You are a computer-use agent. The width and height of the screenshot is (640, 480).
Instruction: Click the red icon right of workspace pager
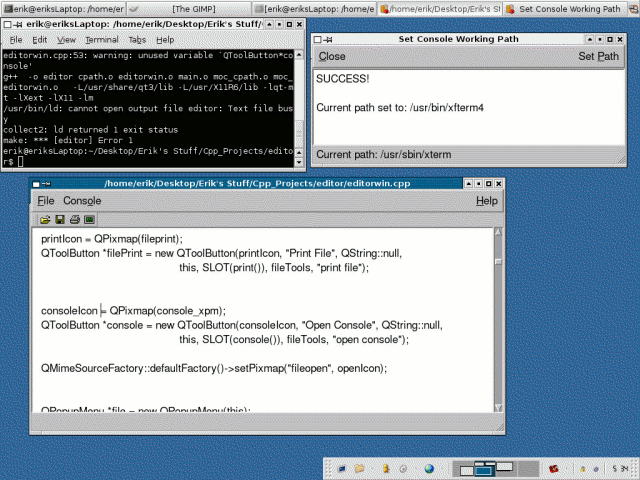pyautogui.click(x=553, y=467)
